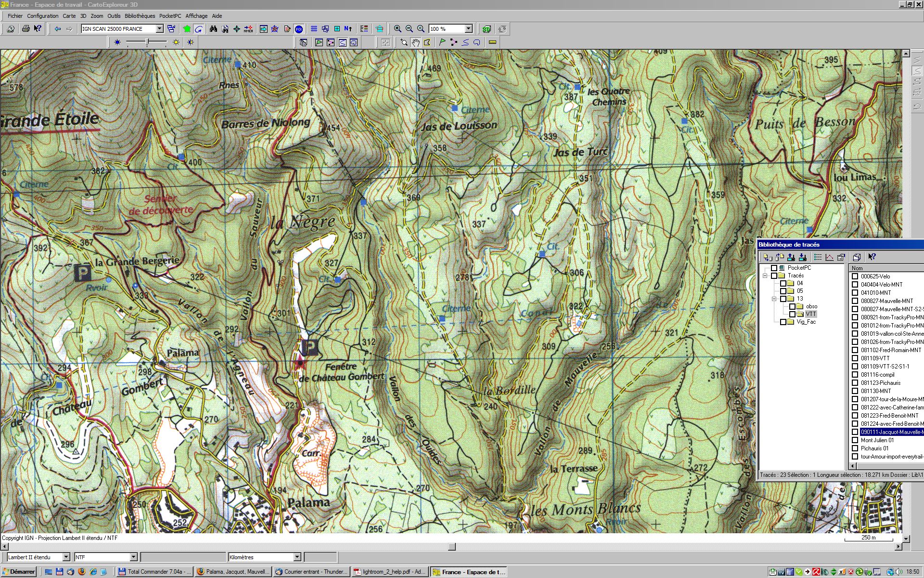This screenshot has width=924, height=578.
Task: Click the upload to GPS icon in library
Action: tap(791, 257)
